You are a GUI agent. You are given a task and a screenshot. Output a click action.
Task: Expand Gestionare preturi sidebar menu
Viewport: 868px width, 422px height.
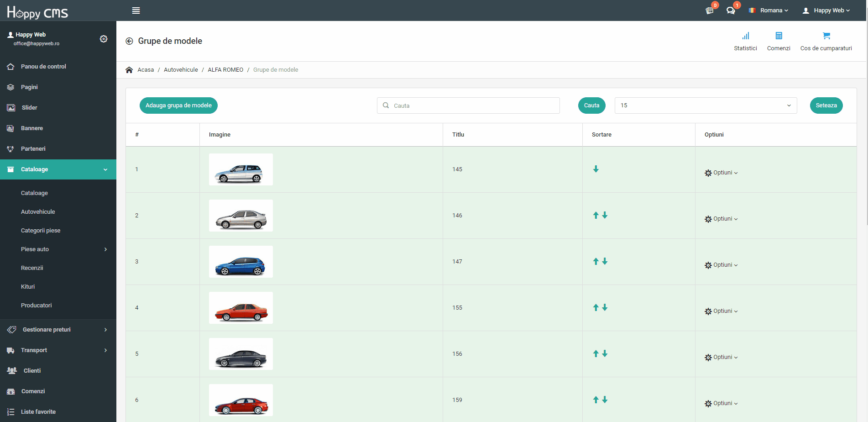[x=58, y=330]
